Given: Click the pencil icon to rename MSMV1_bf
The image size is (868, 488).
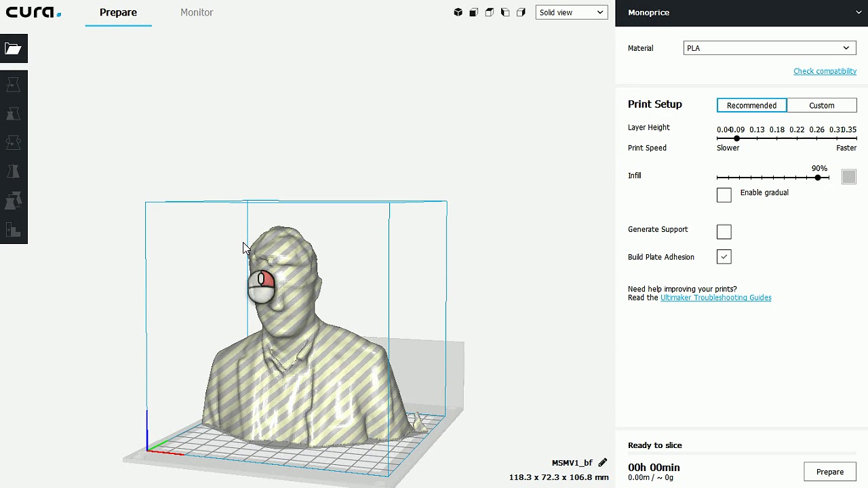Looking at the screenshot, I should click(x=602, y=463).
